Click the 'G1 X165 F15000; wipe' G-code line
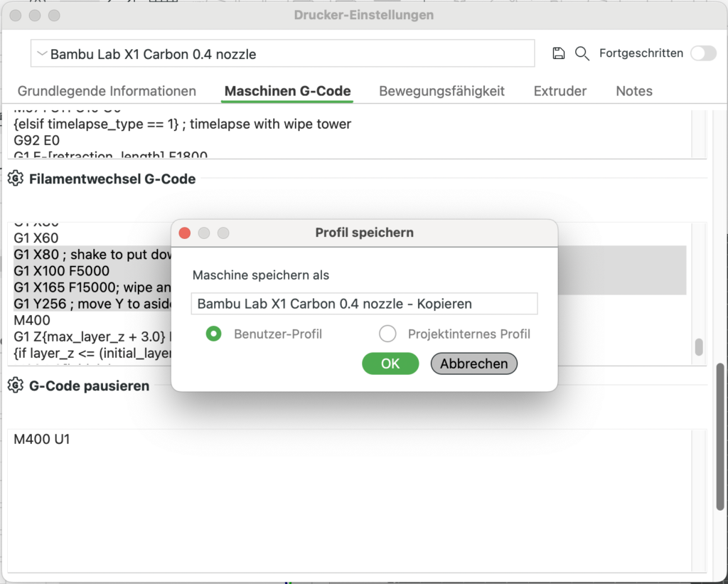 (93, 287)
